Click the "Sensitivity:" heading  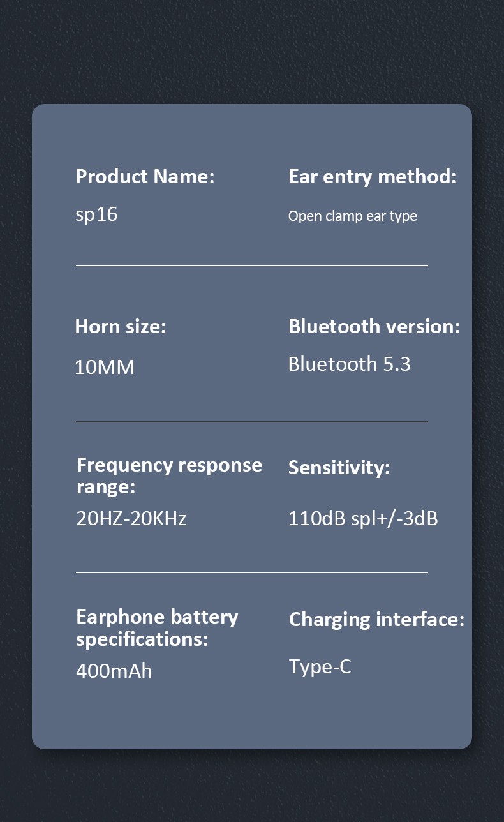pos(339,467)
